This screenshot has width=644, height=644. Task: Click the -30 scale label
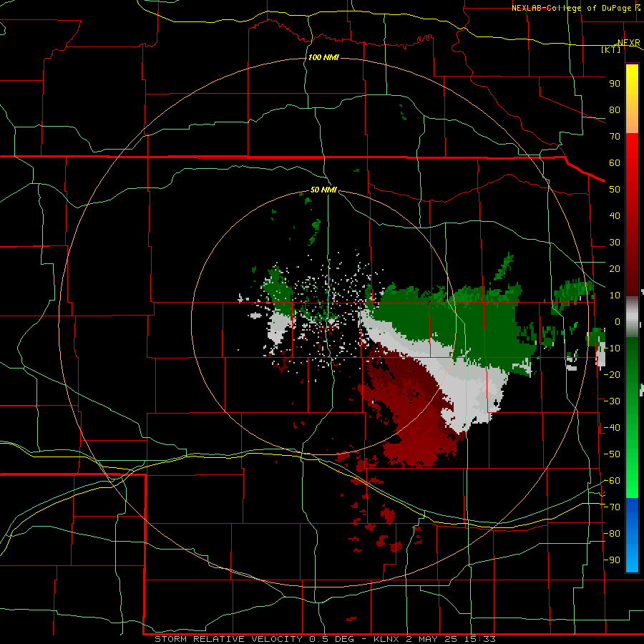click(612, 401)
